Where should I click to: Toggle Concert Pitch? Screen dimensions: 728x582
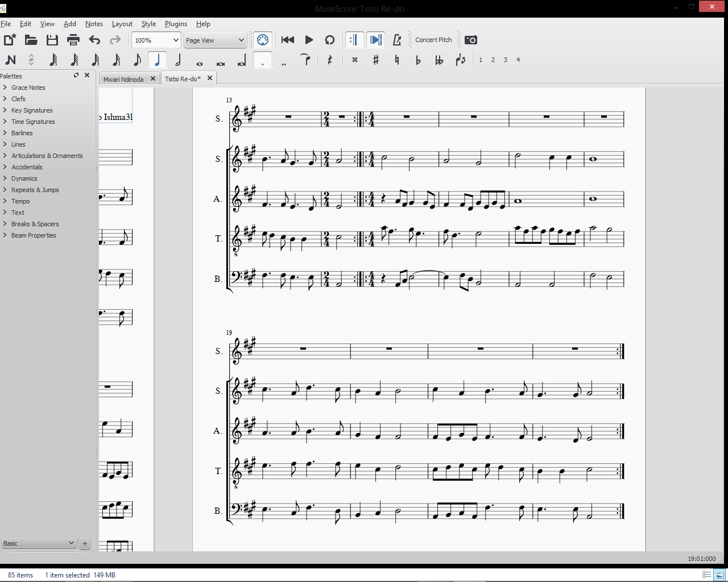[x=433, y=40]
